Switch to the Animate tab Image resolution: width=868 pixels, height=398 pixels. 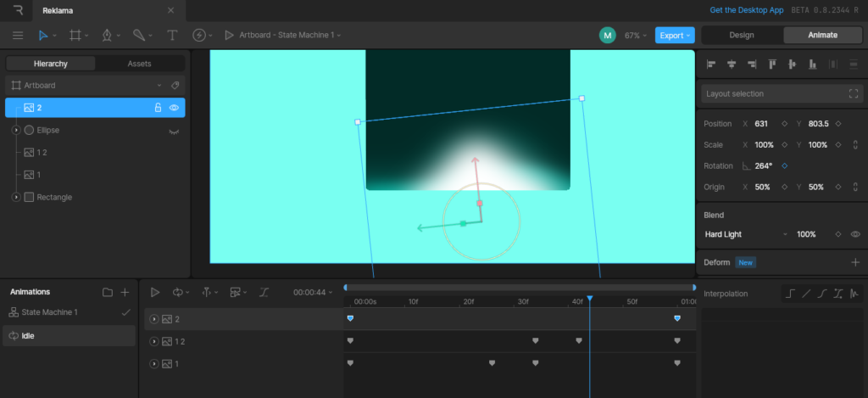(x=822, y=35)
